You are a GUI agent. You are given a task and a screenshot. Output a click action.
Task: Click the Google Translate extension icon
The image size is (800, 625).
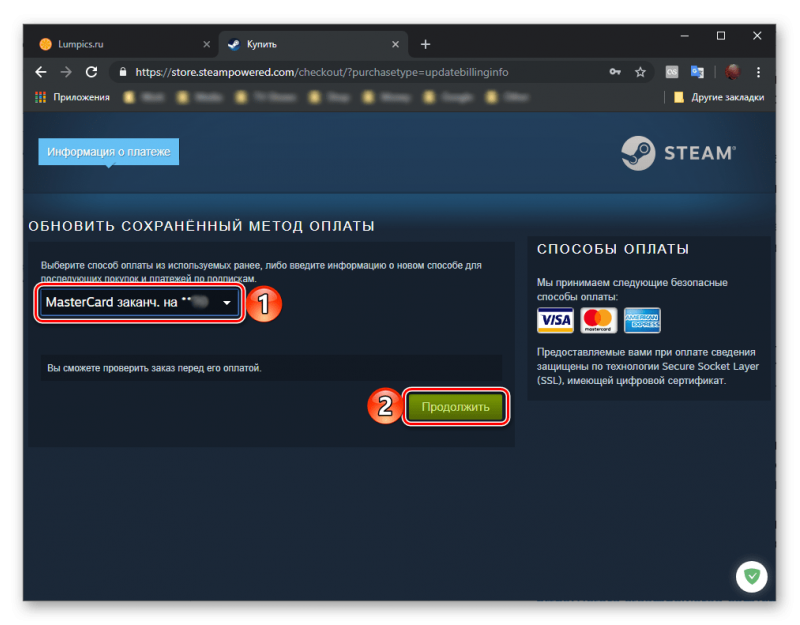(x=697, y=72)
